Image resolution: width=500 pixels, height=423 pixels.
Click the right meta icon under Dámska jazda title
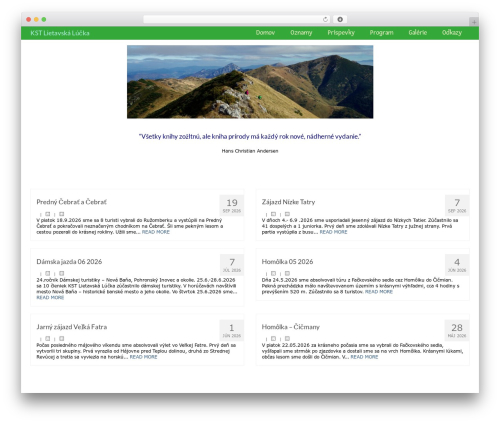click(x=62, y=273)
